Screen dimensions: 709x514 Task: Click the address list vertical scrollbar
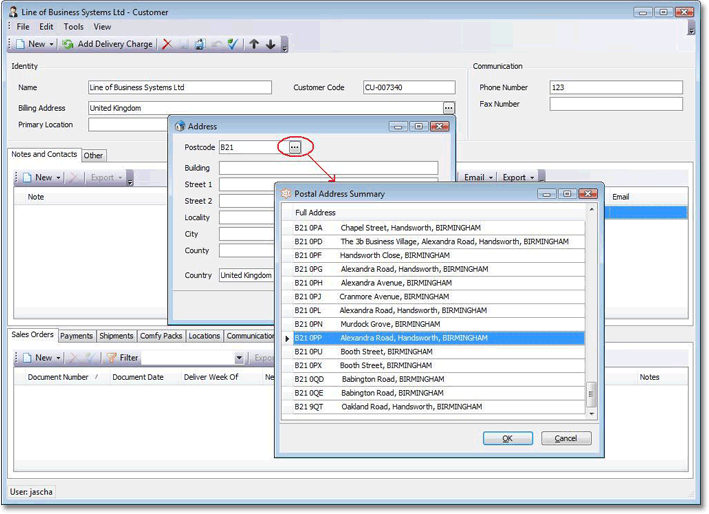590,392
